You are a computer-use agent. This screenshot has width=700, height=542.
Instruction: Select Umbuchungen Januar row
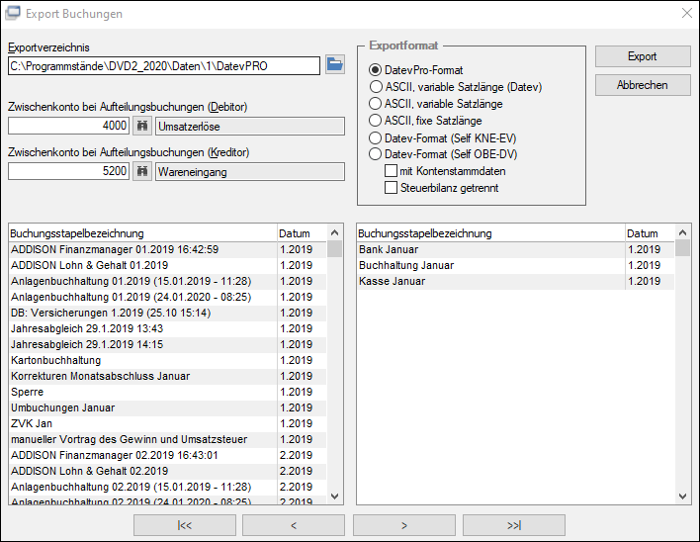(167, 408)
